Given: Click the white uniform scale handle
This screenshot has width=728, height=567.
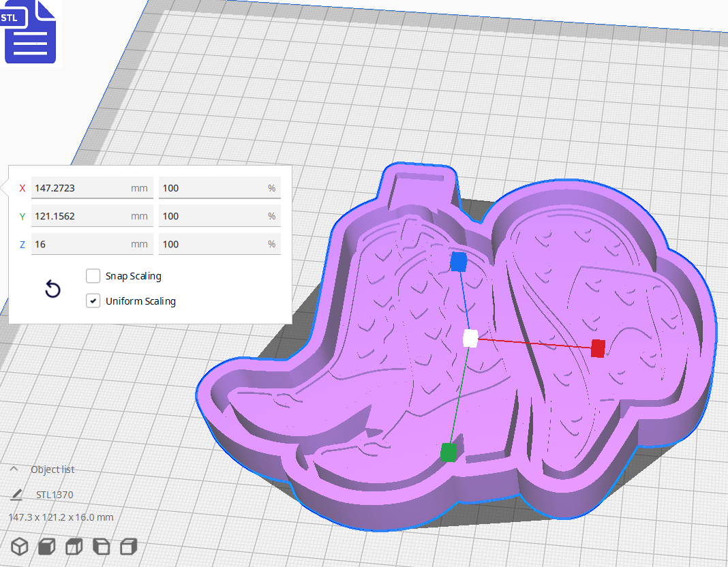Looking at the screenshot, I should [469, 339].
